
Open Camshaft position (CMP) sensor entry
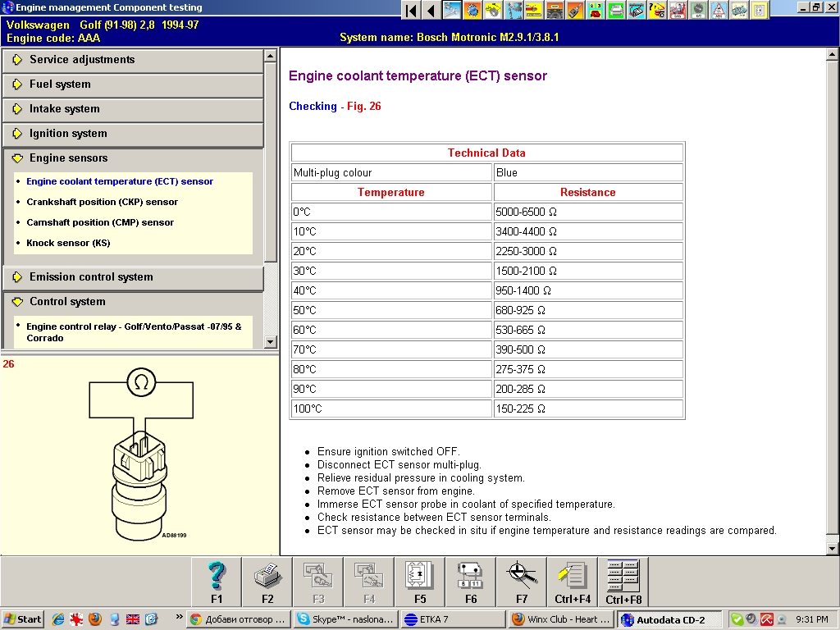[100, 222]
